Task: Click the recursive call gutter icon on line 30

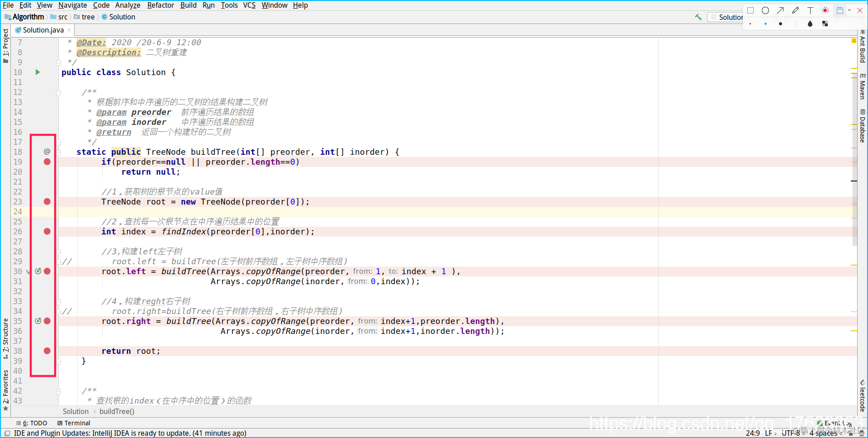Action: [x=38, y=271]
